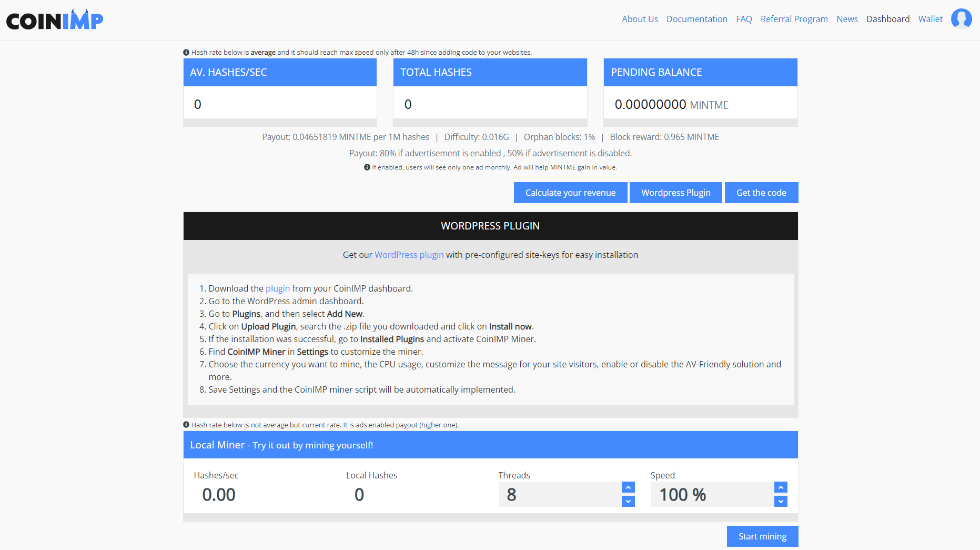Decrease the Threads count

tap(628, 501)
